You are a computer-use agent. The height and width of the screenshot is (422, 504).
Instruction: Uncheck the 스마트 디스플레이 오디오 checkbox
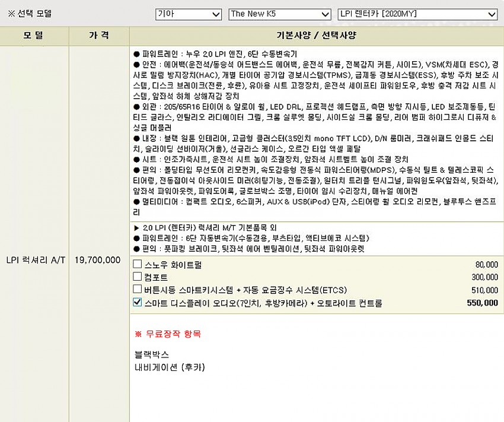tap(138, 303)
